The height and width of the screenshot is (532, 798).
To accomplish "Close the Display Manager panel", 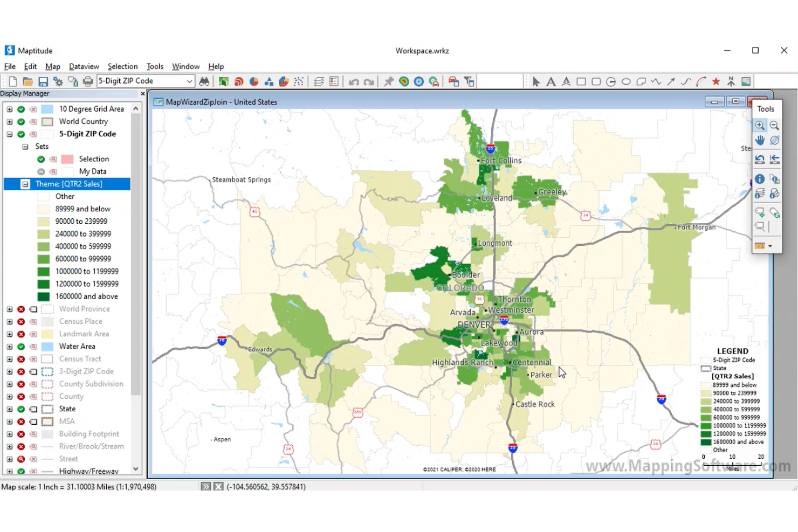I will click(142, 94).
